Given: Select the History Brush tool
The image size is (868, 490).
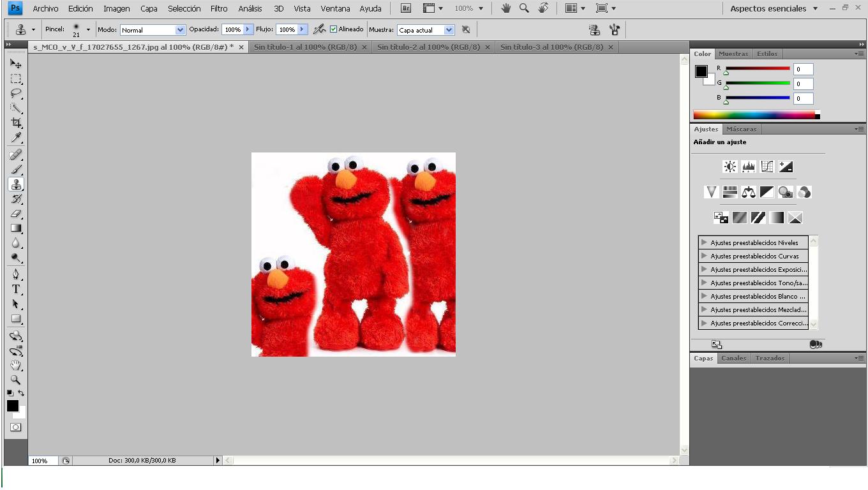Looking at the screenshot, I should tap(16, 198).
